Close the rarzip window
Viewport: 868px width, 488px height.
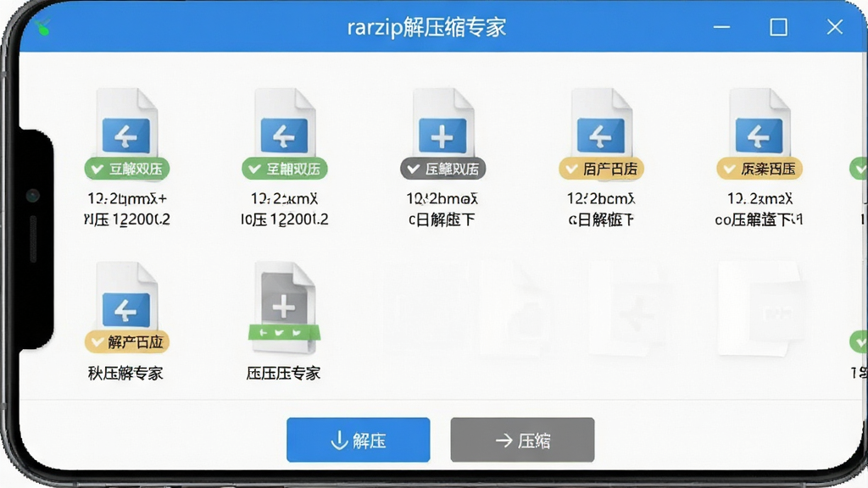835,26
